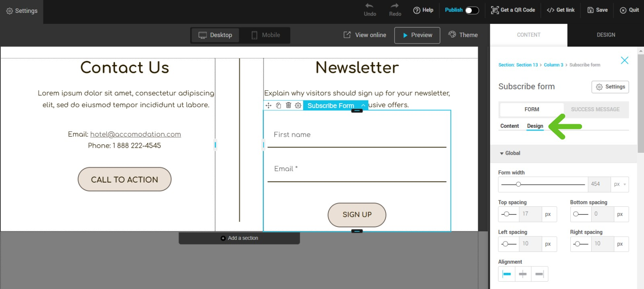
Task: Click the Form width slider
Action: click(543, 184)
